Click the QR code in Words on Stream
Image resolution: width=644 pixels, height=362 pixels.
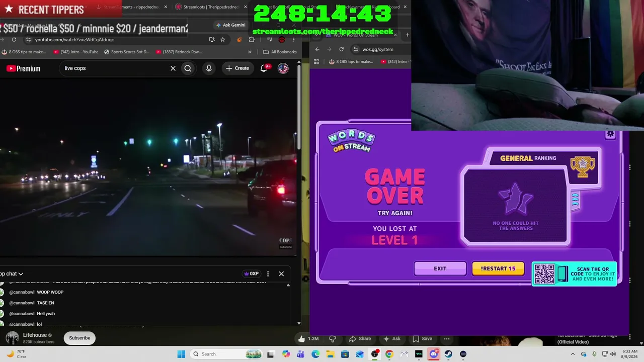click(x=544, y=274)
